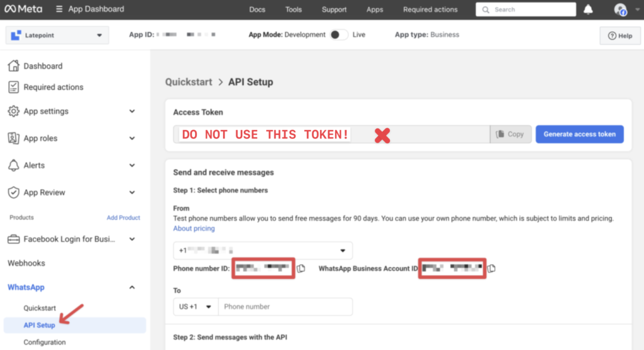
Task: Click the Required actions checklist icon
Action: [14, 87]
